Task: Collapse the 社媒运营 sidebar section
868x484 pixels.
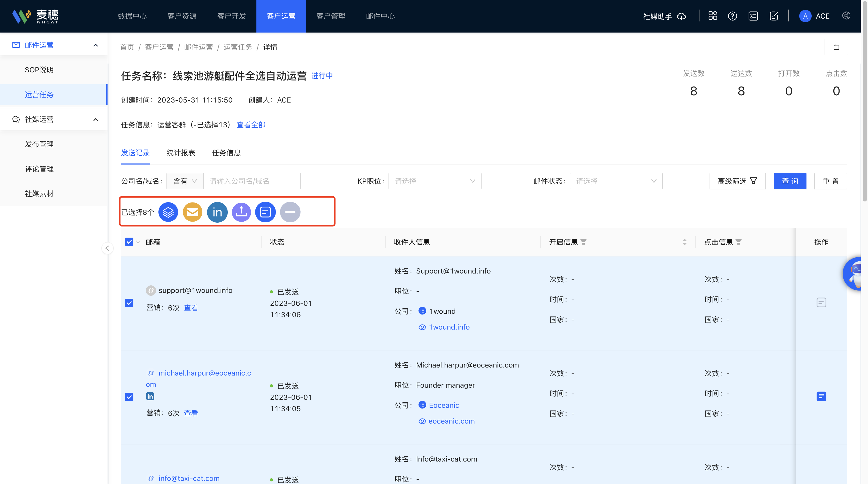Action: pyautogui.click(x=96, y=120)
